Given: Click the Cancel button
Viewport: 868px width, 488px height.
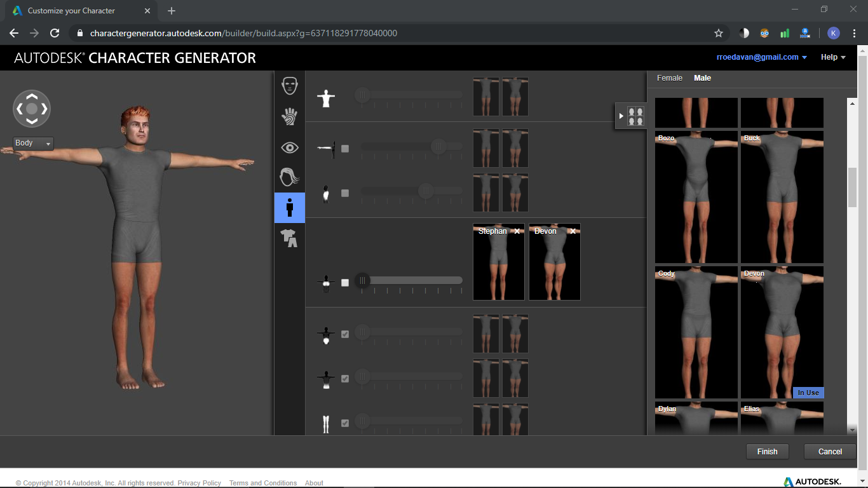Looking at the screenshot, I should click(x=830, y=451).
